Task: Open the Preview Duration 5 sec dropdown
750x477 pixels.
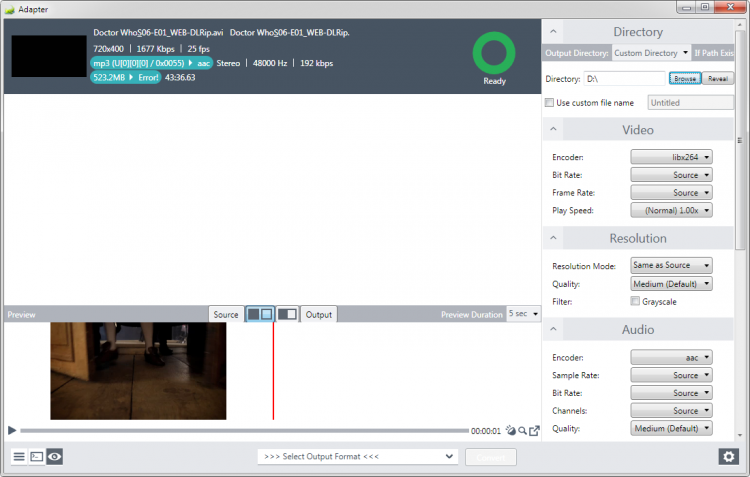Action: pos(523,314)
